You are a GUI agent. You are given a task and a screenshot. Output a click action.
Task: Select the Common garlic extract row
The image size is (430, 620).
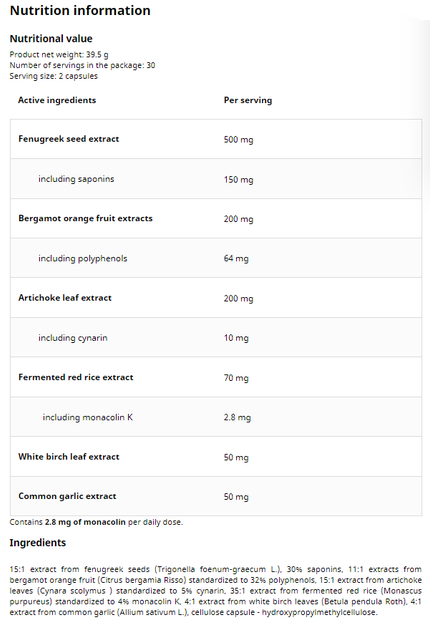[x=216, y=496]
